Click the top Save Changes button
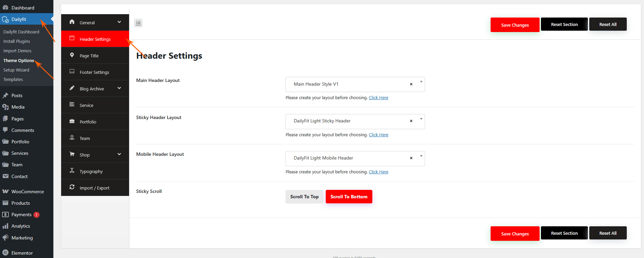644x258 pixels. point(515,25)
